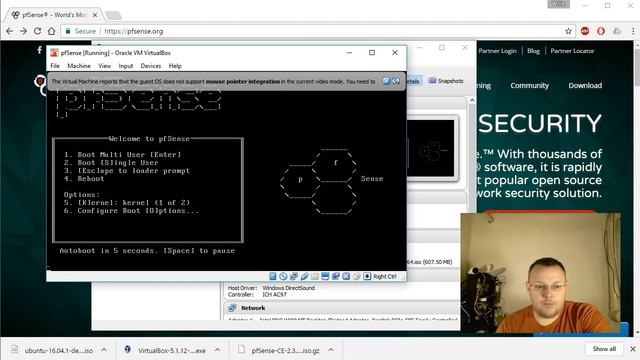Click the Facebook icon on pfSense site
Viewport: 640px width, 360px height.
[x=39, y=50]
